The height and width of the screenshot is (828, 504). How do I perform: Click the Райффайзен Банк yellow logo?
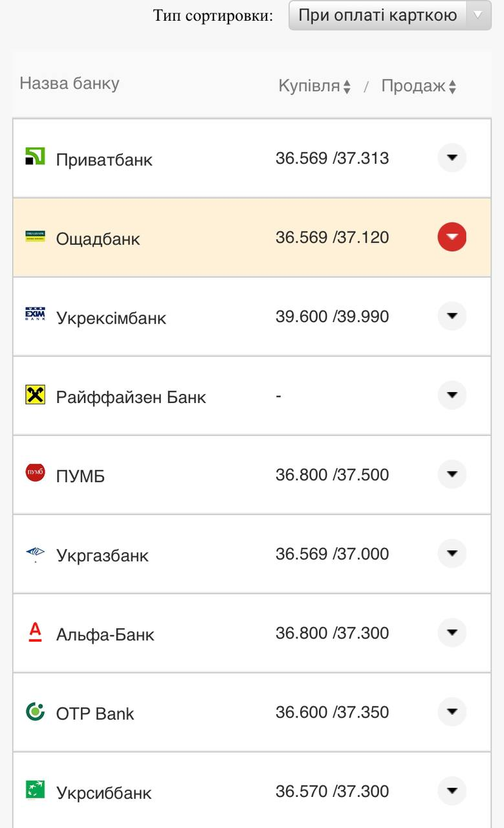35,395
